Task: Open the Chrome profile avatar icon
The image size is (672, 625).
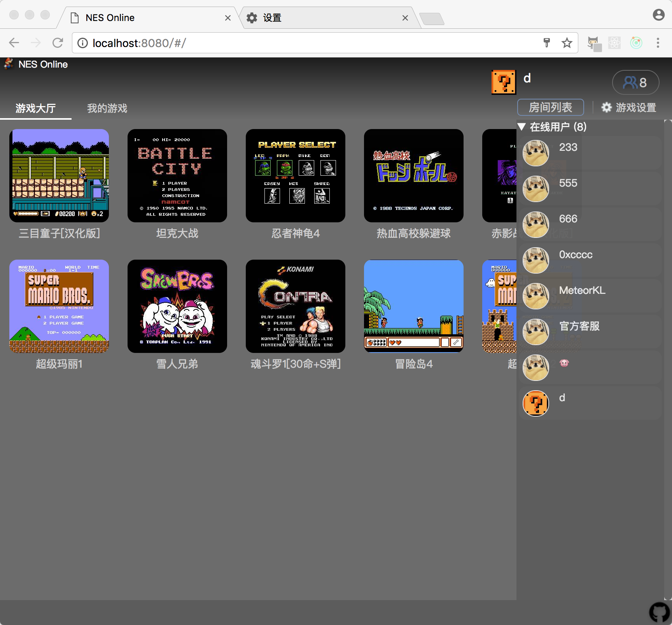Action: coord(658,15)
